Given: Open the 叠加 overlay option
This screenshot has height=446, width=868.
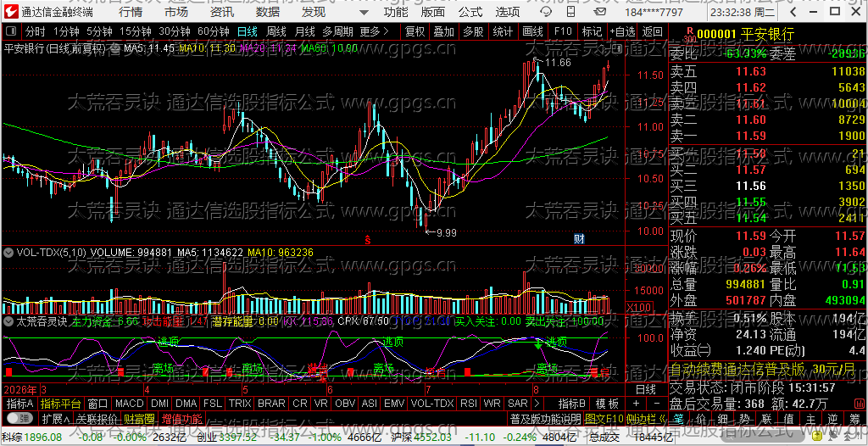Looking at the screenshot, I should (x=444, y=31).
